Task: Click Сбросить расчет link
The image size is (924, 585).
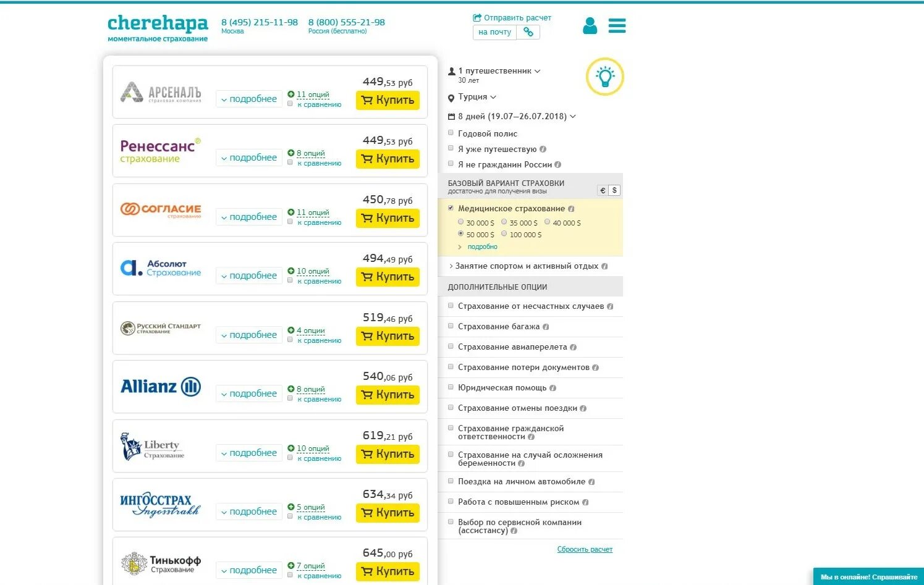Action: 585,549
